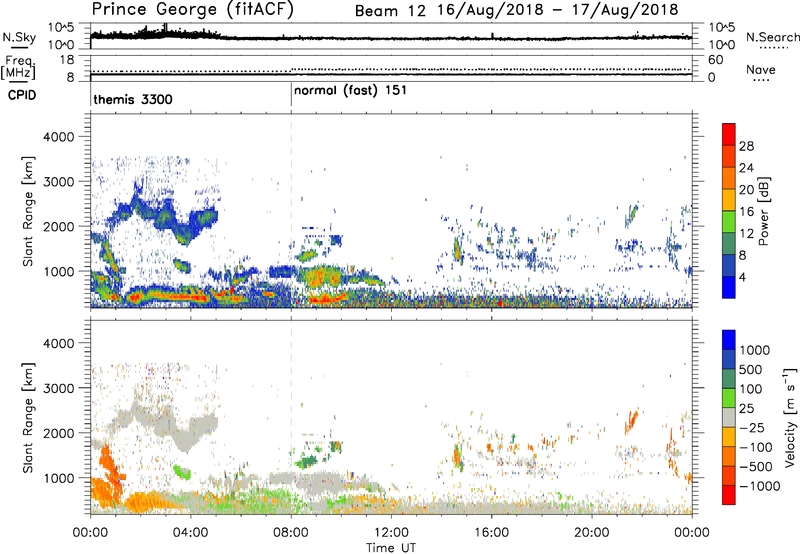Select the Freq. [MHz] axis label
800x554 pixels.
coord(19,68)
